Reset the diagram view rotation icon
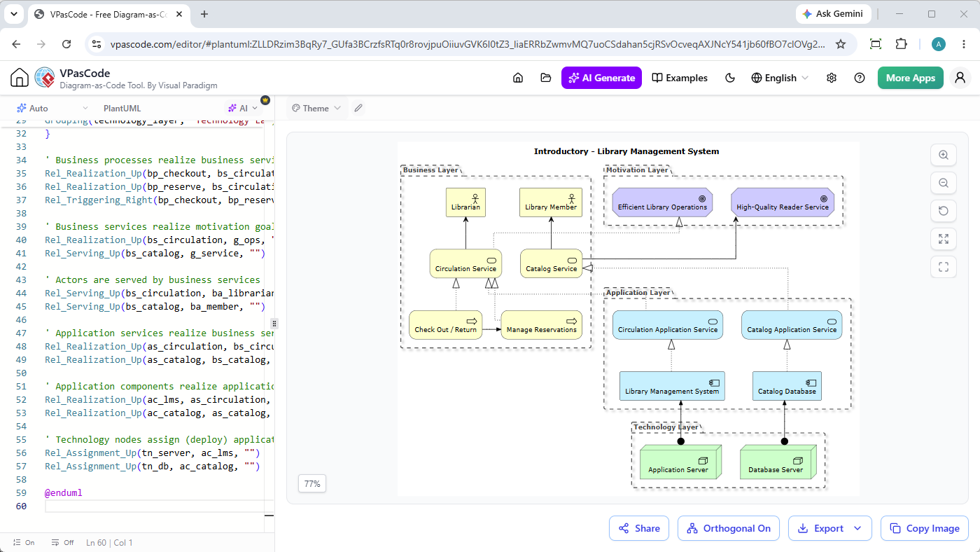 point(944,211)
